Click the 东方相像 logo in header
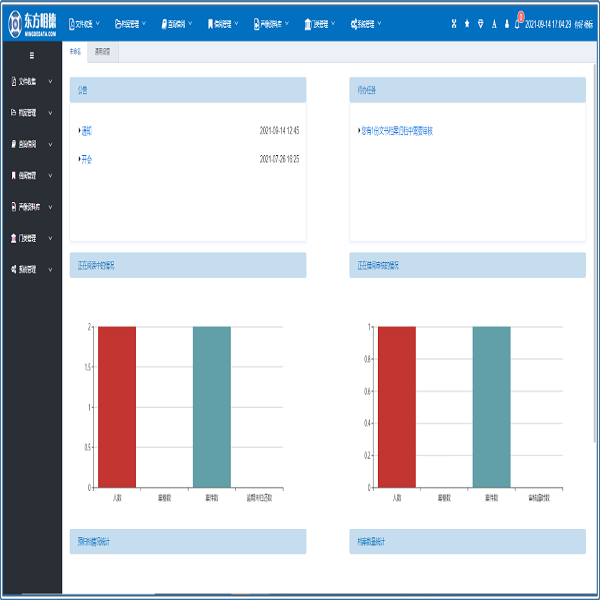The width and height of the screenshot is (600, 600). [31, 21]
